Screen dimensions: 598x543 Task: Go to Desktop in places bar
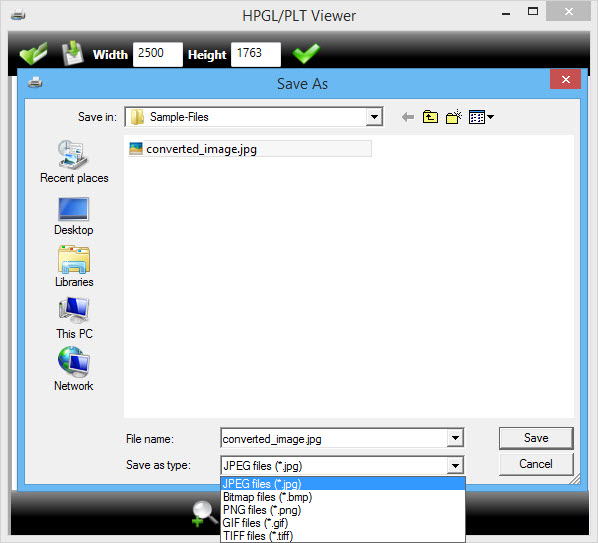[74, 216]
